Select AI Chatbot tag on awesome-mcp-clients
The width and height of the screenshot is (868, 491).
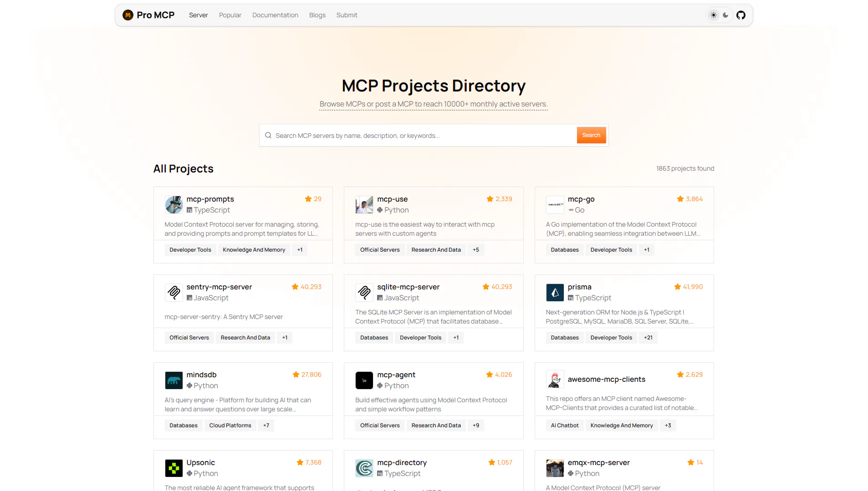coord(565,425)
